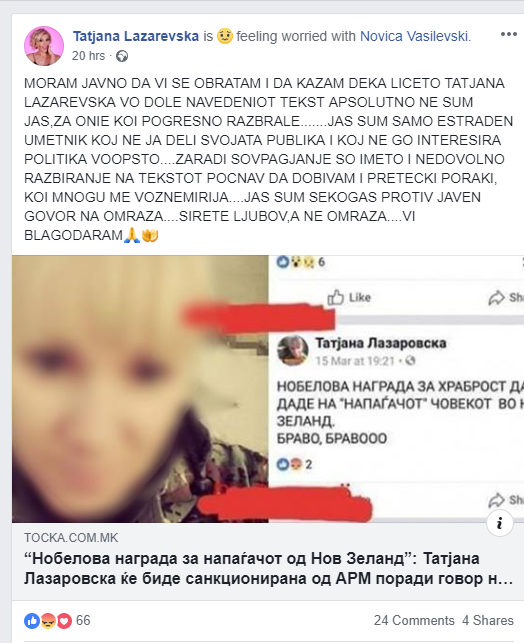Click the Татјана Лазаровска screenshot in preview
The image size is (524, 643).
[x=396, y=389]
